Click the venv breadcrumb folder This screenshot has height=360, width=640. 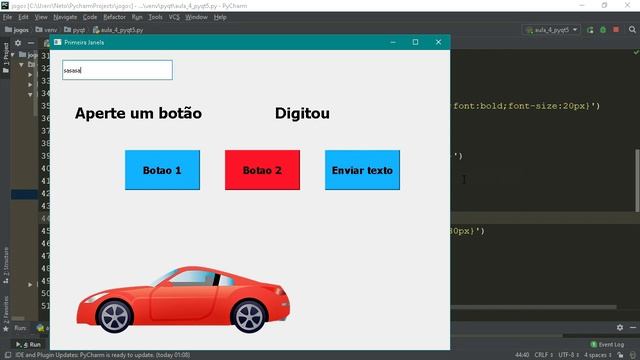[46, 30]
